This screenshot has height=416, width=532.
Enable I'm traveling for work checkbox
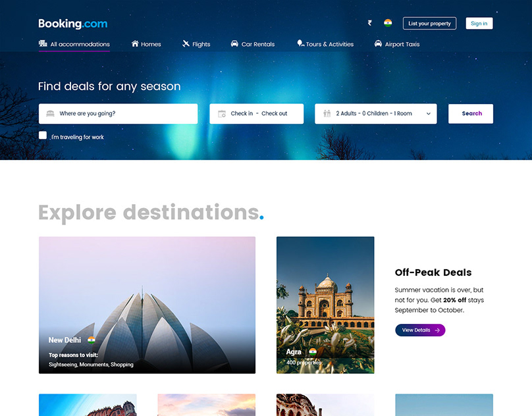coord(43,136)
